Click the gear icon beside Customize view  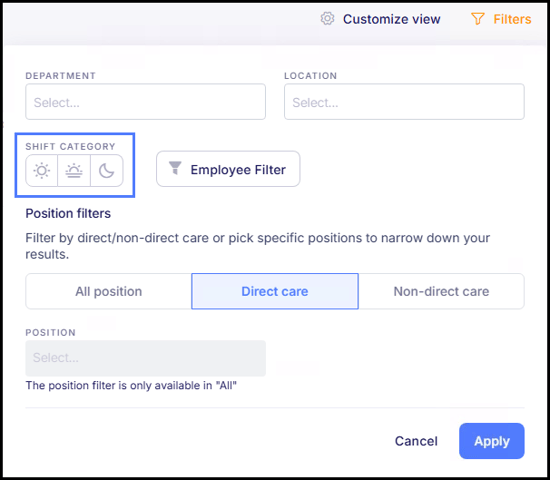click(327, 19)
